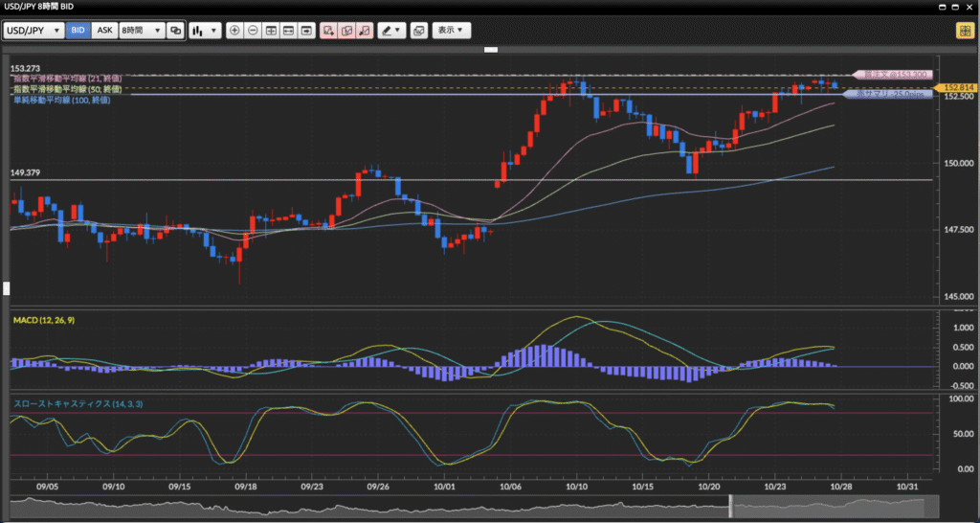Click the time range navigator handle at bottom
The image size is (980, 523).
pos(731,504)
